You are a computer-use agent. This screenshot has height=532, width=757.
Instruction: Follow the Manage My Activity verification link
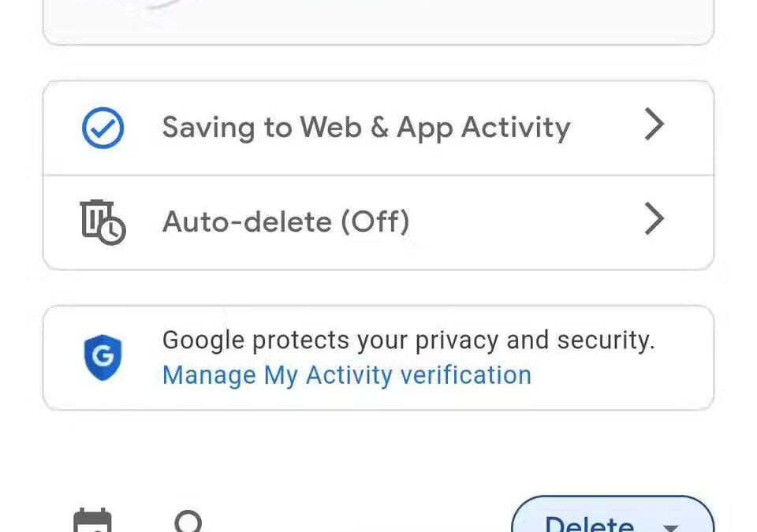(x=346, y=375)
